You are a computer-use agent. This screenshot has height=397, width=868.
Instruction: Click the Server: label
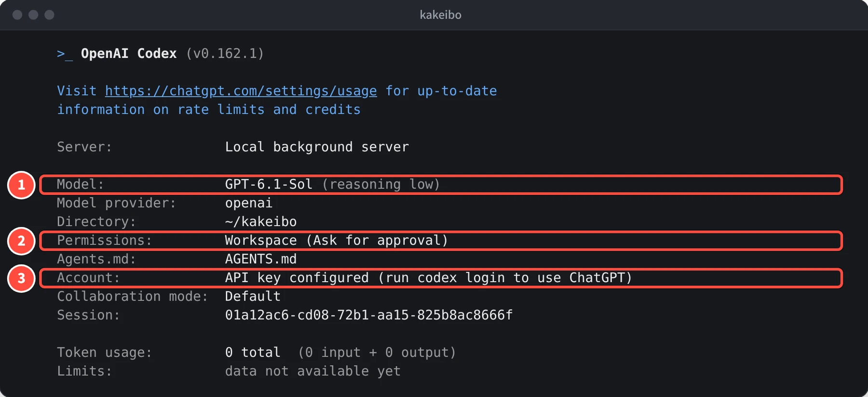point(84,147)
